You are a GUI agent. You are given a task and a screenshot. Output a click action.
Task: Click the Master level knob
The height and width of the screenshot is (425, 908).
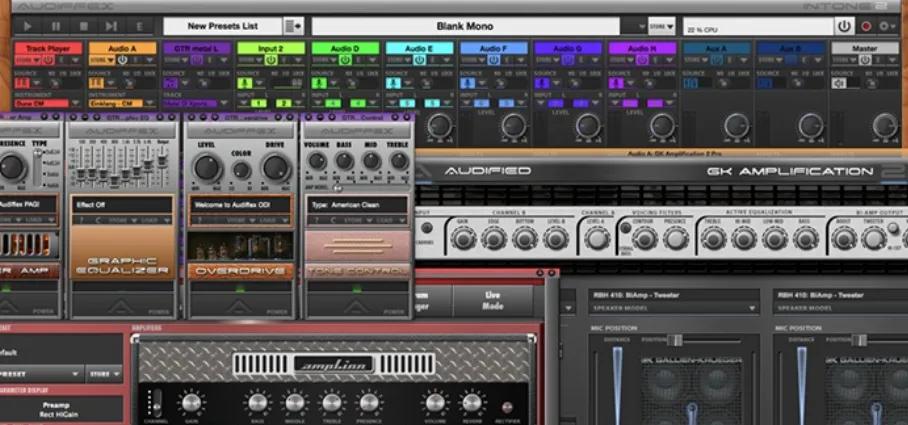[885, 125]
